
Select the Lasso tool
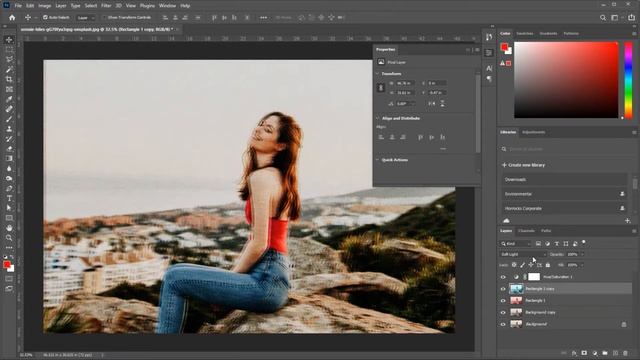[x=9, y=60]
